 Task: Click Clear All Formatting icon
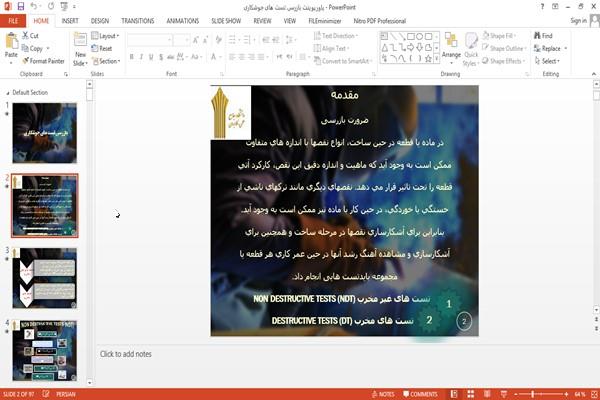[x=218, y=40]
